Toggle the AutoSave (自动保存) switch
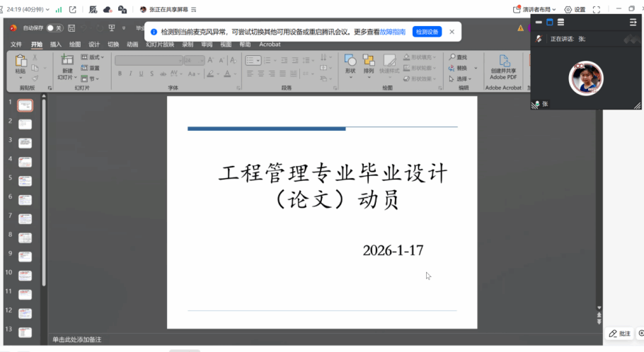Image resolution: width=644 pixels, height=352 pixels. pos(54,28)
